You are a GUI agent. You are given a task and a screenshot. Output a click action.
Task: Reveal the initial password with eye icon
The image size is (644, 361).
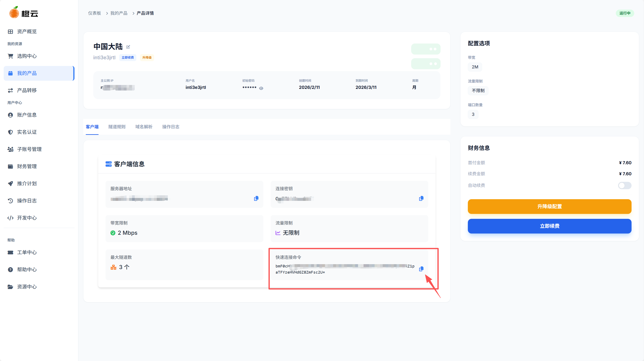(x=261, y=88)
